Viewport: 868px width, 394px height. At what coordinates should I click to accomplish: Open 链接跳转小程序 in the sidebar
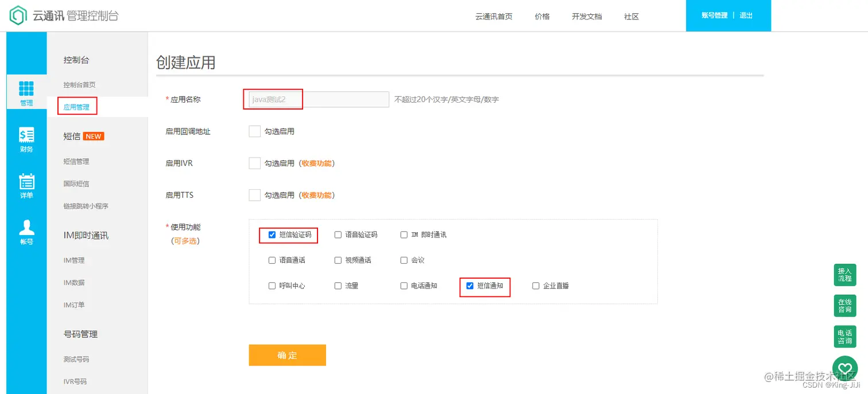(86, 206)
